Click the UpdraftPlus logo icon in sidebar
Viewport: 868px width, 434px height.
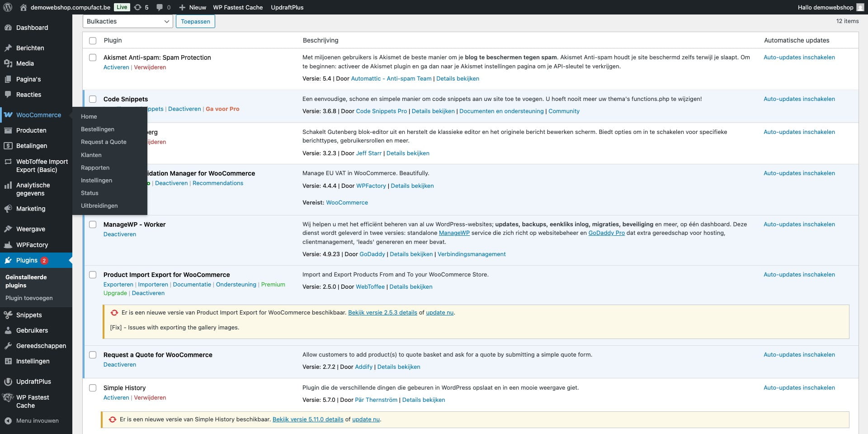click(8, 382)
